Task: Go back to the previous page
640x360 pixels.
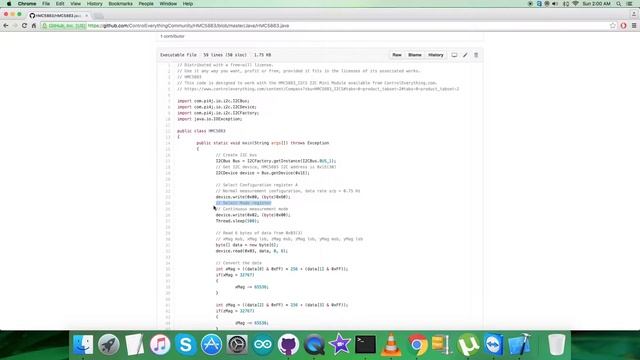Action: [6, 26]
